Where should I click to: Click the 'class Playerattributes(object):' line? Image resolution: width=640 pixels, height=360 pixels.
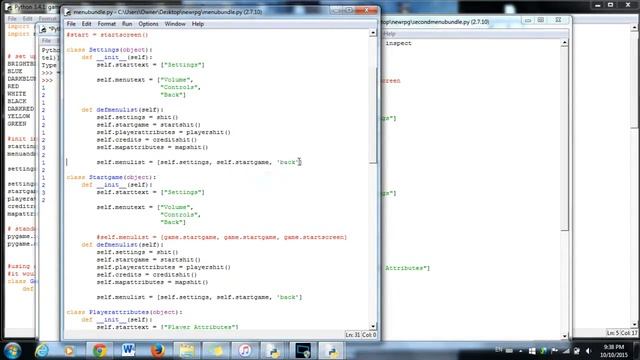coord(124,312)
